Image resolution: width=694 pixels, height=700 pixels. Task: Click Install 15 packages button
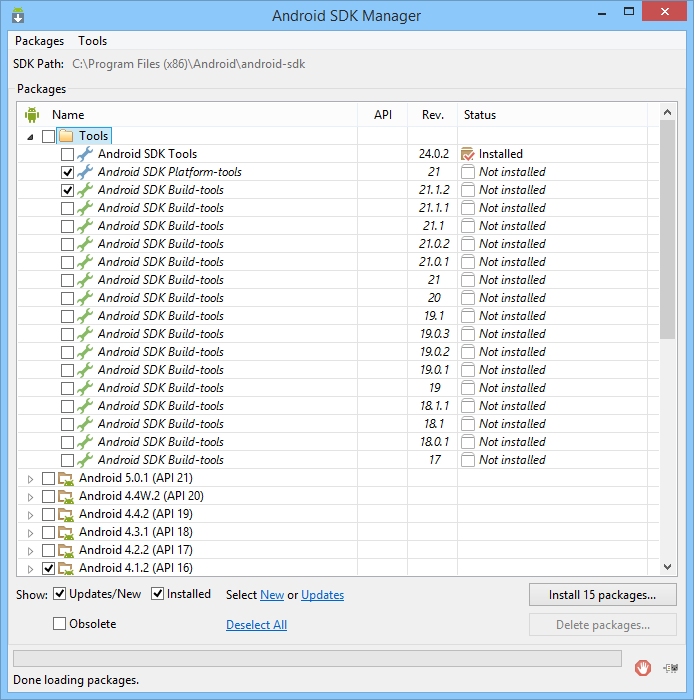[603, 595]
